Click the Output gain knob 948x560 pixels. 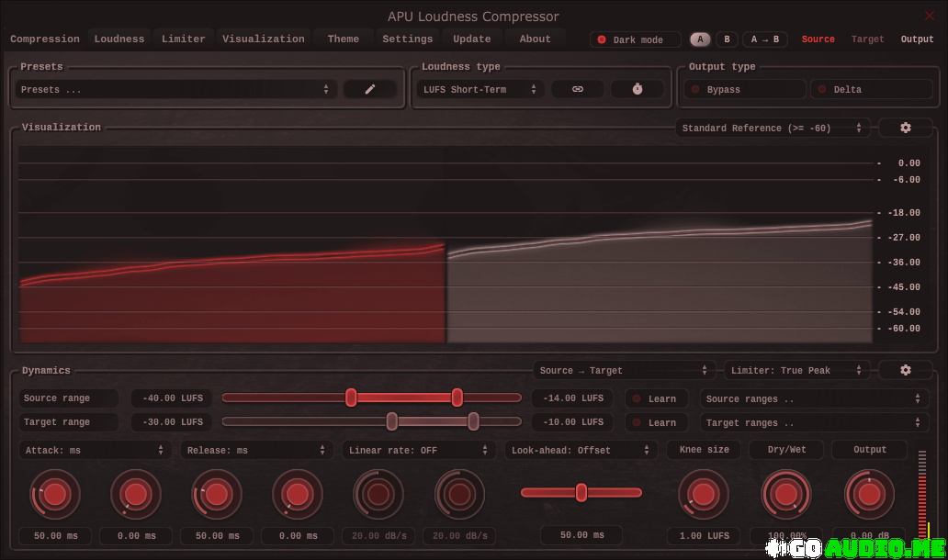tap(869, 495)
